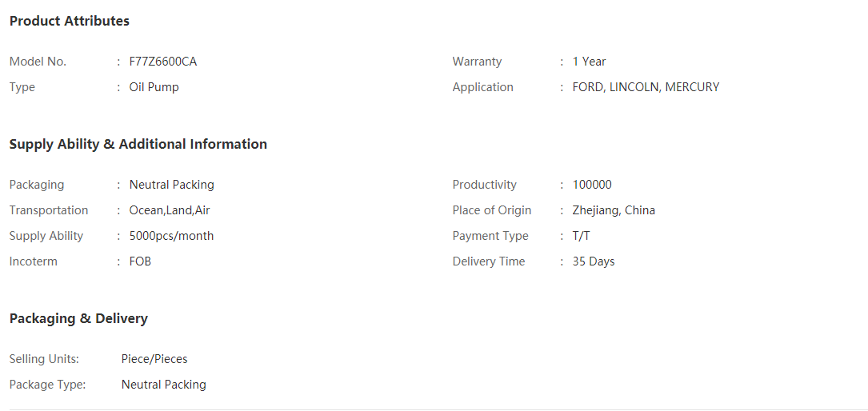Click the 100000 productivity value

(592, 185)
